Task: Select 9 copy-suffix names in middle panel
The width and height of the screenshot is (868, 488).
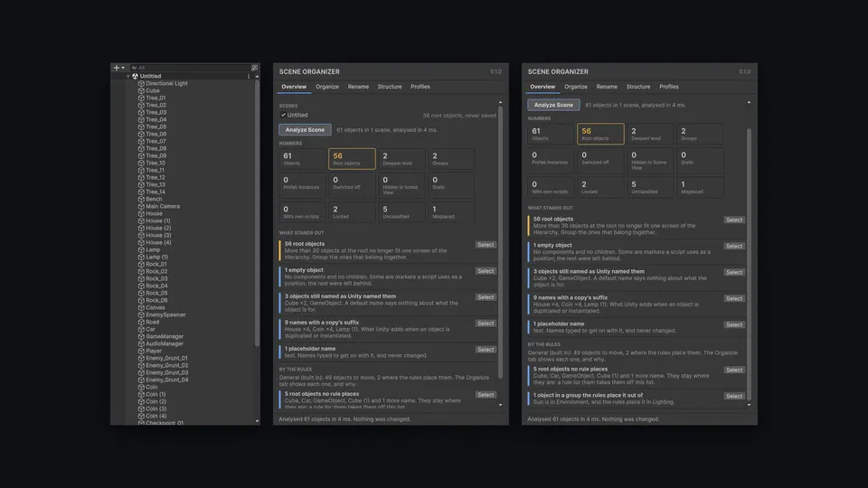Action: (486, 324)
